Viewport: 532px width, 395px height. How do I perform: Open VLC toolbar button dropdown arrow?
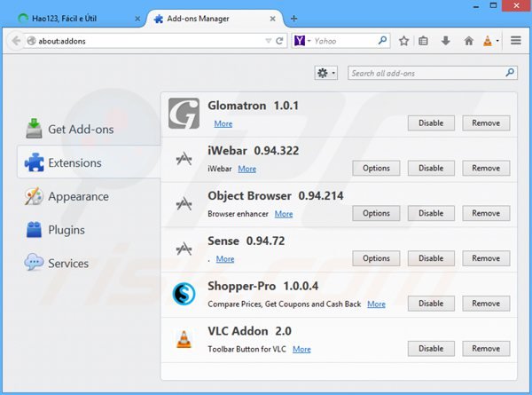tap(497, 41)
